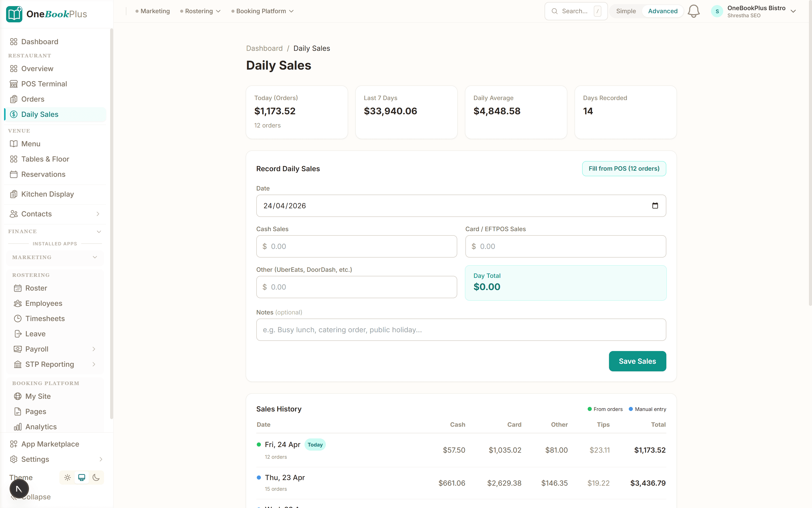Click the Leave exit icon

click(x=18, y=334)
